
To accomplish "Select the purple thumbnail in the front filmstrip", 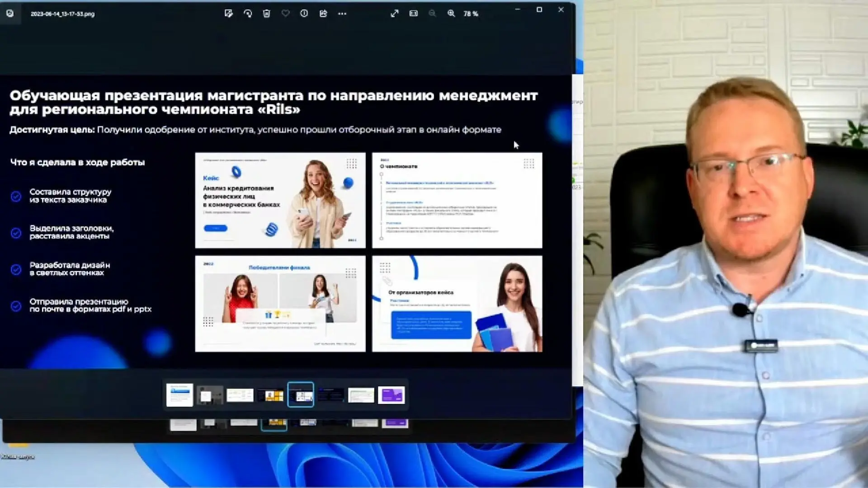I will 392,395.
